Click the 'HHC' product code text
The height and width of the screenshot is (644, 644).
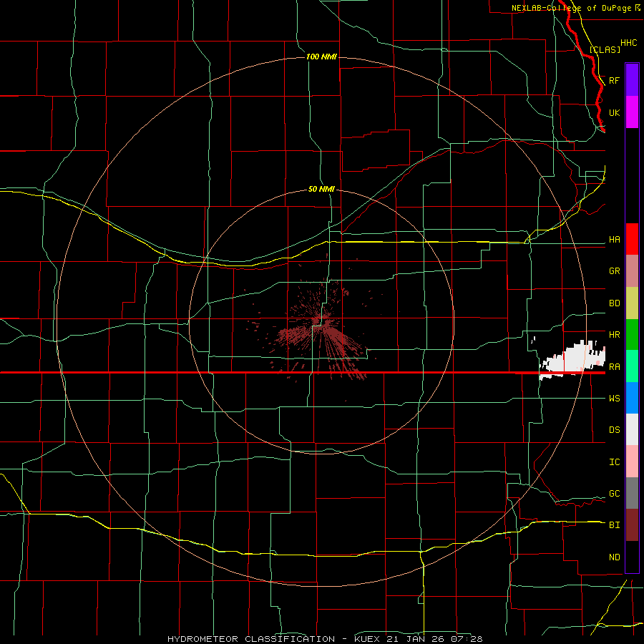click(x=628, y=43)
